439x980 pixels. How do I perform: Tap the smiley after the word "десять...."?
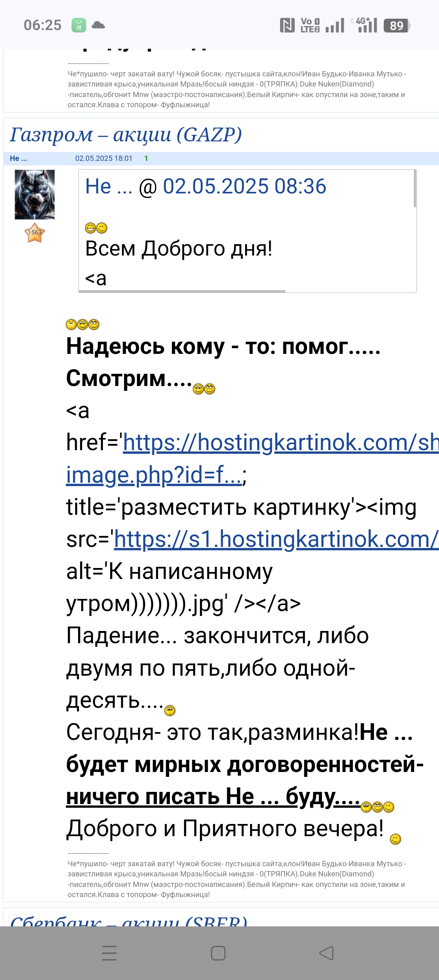tap(170, 710)
